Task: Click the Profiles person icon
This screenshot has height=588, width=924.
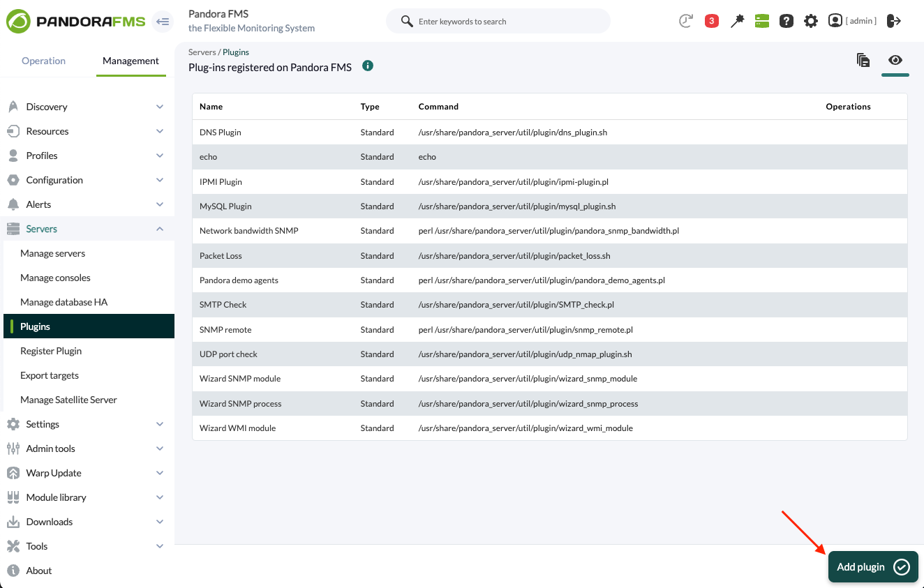Action: 13,156
